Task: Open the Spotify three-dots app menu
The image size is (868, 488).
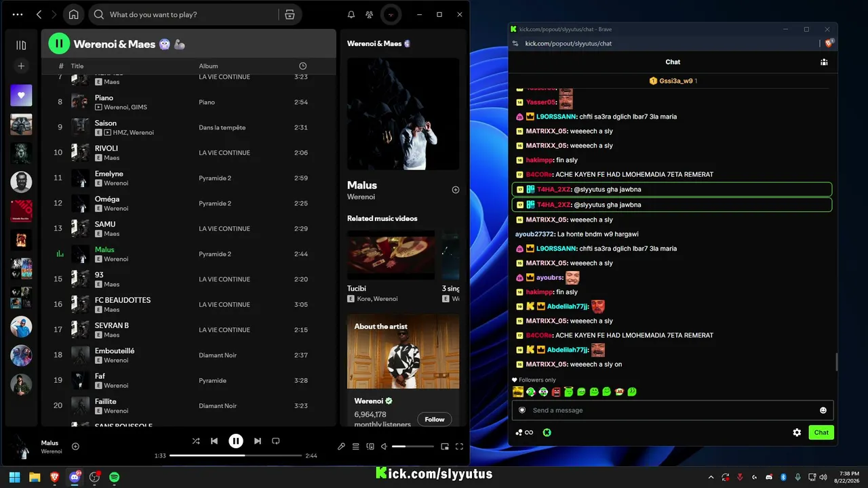Action: click(x=18, y=14)
